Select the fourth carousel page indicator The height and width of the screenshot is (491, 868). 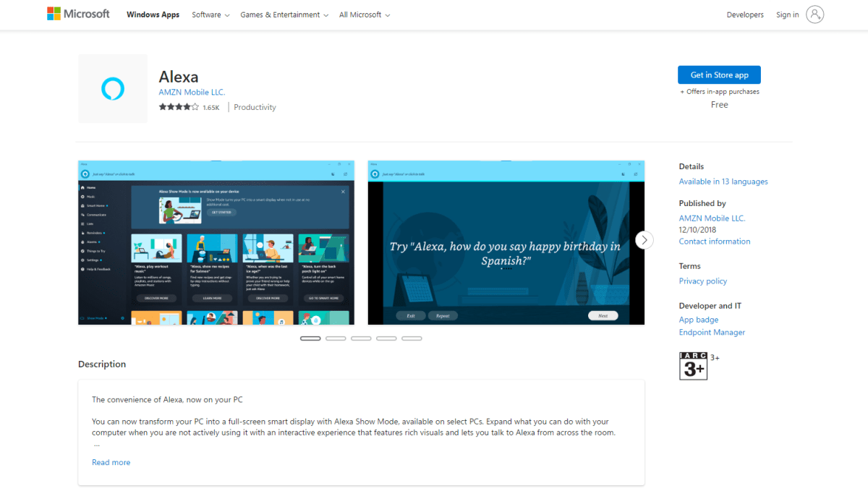tap(386, 338)
